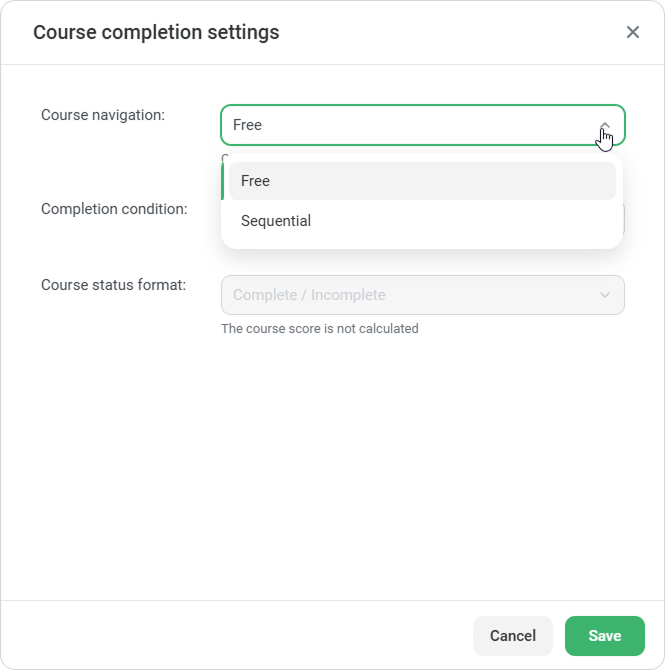Open the Course status format dropdown
Screen dimensions: 665x670
(x=422, y=295)
